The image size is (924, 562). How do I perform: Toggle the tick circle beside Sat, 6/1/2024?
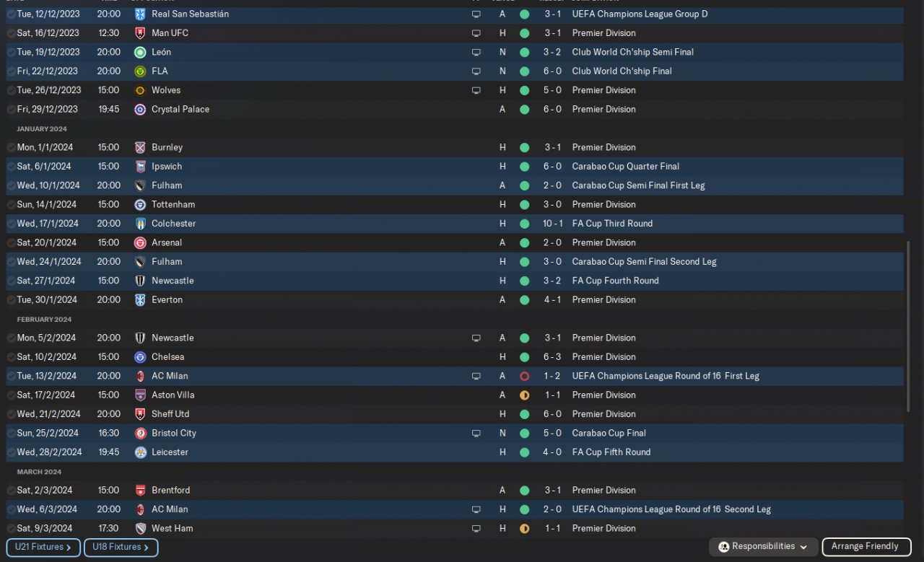click(x=11, y=167)
